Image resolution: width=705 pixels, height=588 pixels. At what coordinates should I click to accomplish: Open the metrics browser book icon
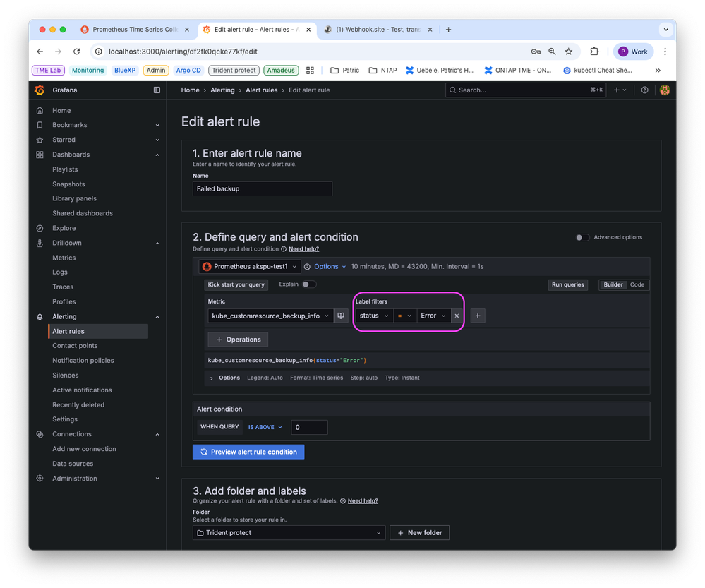[342, 316]
